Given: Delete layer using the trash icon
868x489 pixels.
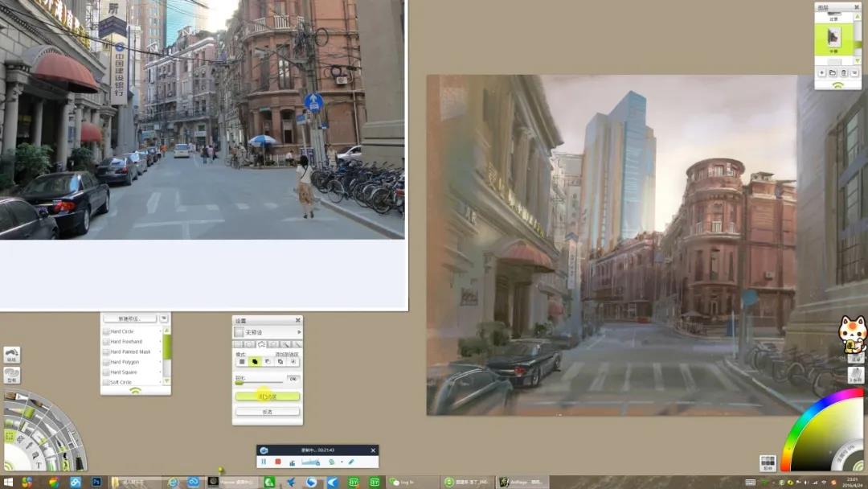Looking at the screenshot, I should click(x=844, y=72).
